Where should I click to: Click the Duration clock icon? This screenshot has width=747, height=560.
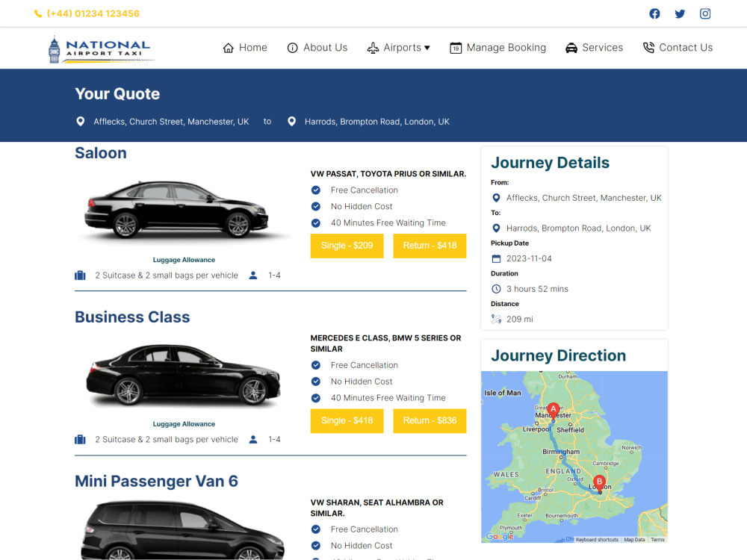[x=497, y=289]
